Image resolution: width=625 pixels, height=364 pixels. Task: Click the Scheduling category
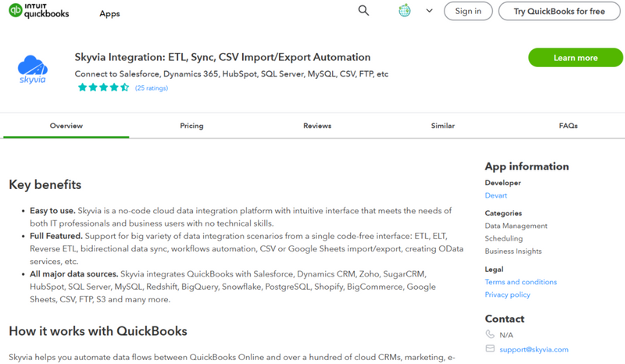pos(503,238)
